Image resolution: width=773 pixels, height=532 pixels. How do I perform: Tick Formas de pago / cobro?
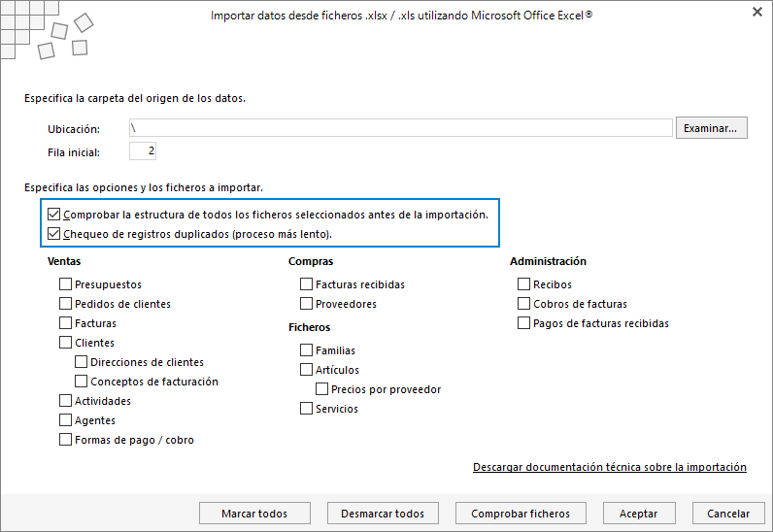65,440
